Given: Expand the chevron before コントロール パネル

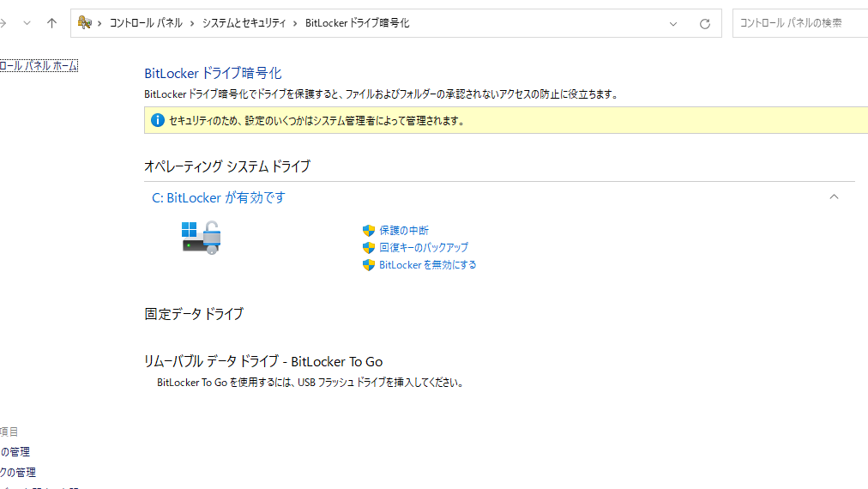Looking at the screenshot, I should (x=99, y=23).
